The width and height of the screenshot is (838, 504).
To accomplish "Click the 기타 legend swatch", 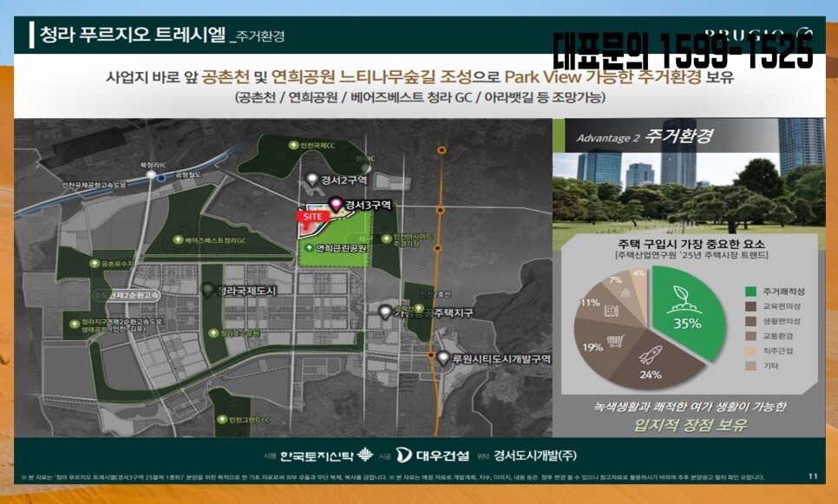I will point(750,366).
